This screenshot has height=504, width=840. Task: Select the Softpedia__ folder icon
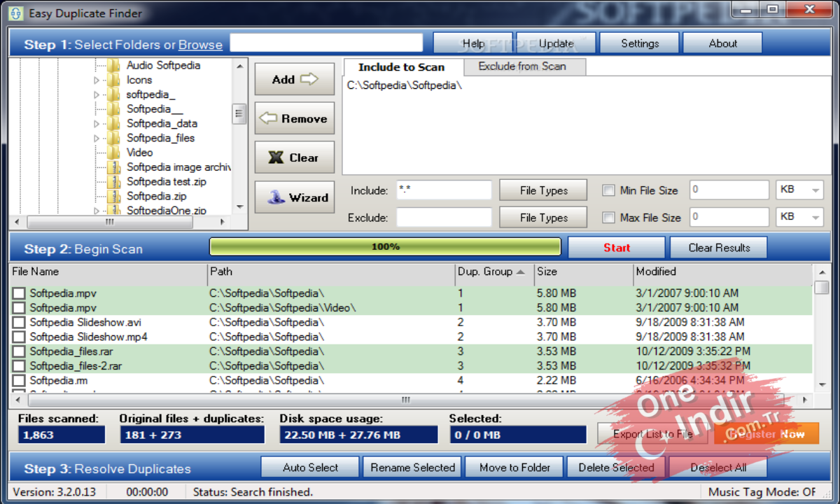(113, 108)
